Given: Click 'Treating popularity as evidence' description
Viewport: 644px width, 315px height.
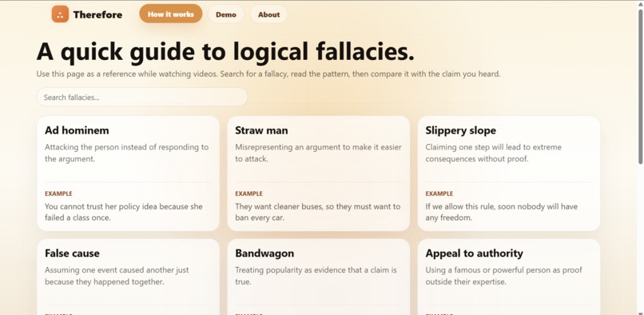Looking at the screenshot, I should 316,276.
